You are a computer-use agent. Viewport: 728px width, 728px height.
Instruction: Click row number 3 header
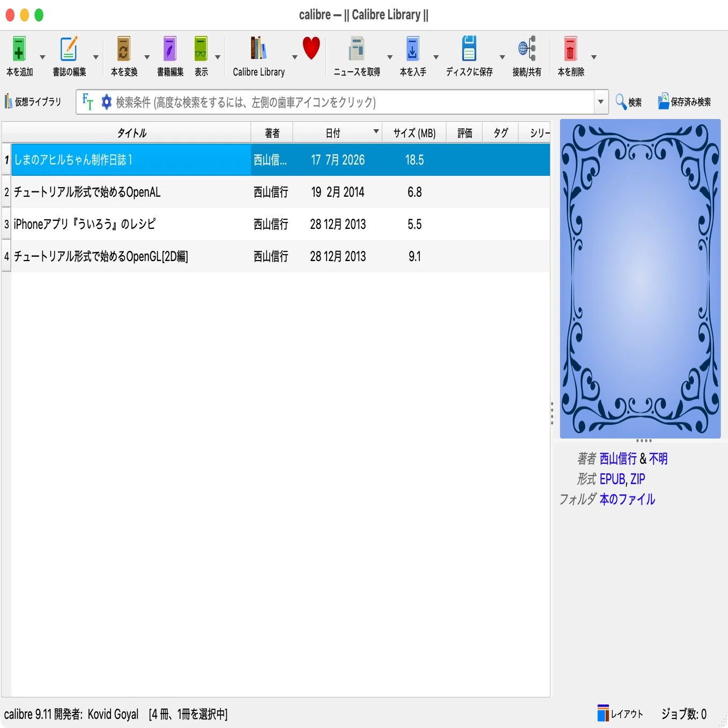click(x=6, y=224)
